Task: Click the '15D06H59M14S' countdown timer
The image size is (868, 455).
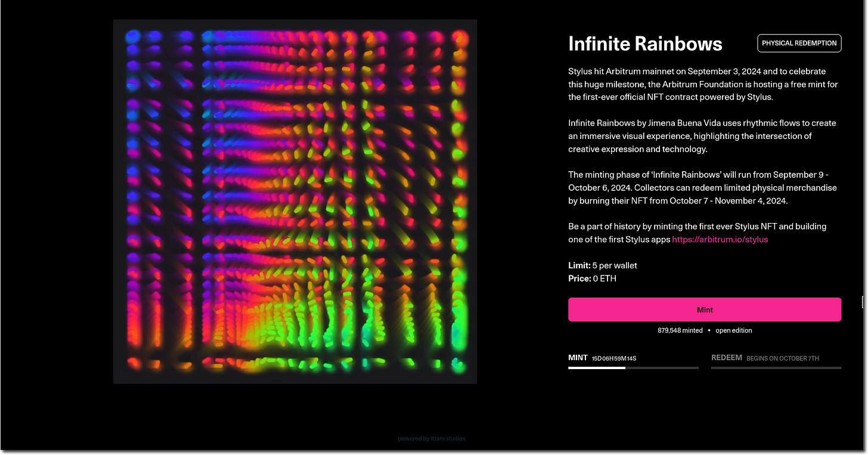Action: 614,358
